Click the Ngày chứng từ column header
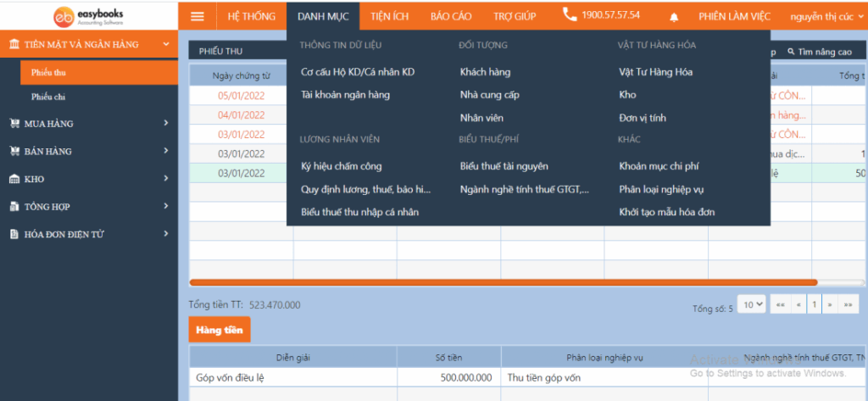This screenshot has width=868, height=401. click(241, 76)
